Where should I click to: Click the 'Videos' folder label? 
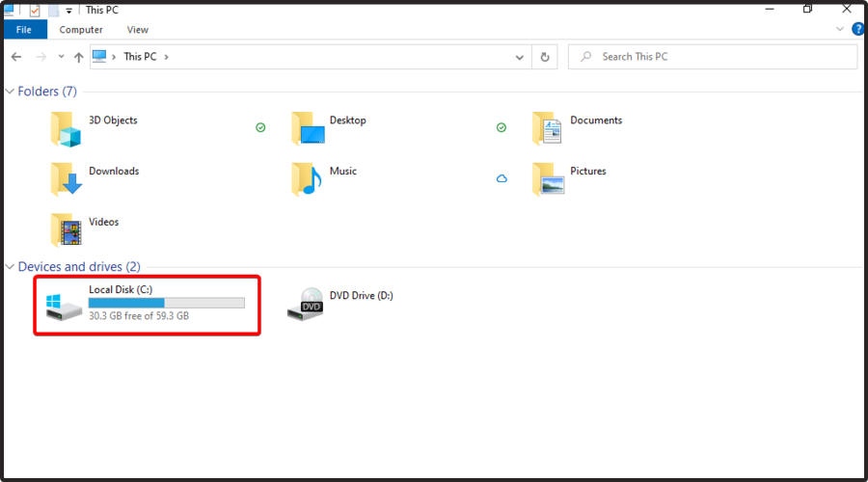click(103, 222)
